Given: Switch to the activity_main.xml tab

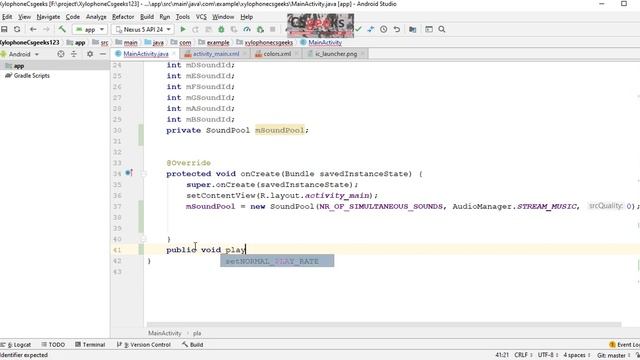Looking at the screenshot, I should (216, 54).
